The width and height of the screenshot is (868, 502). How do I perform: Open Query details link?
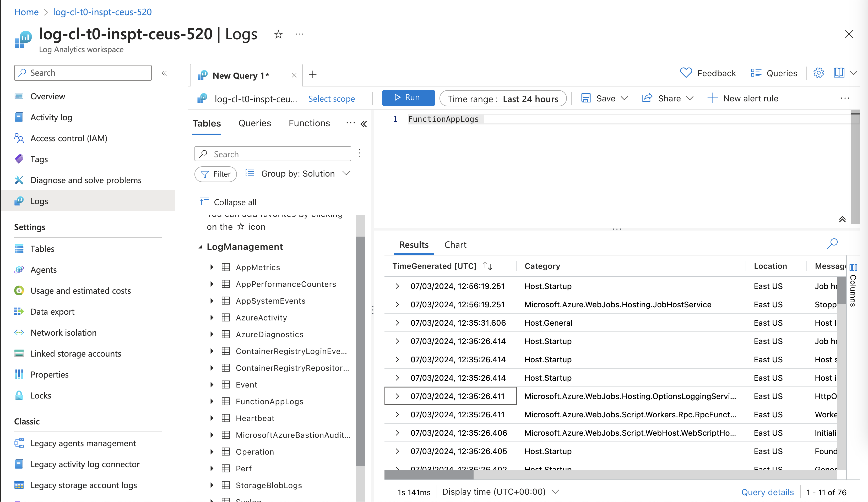tap(767, 492)
